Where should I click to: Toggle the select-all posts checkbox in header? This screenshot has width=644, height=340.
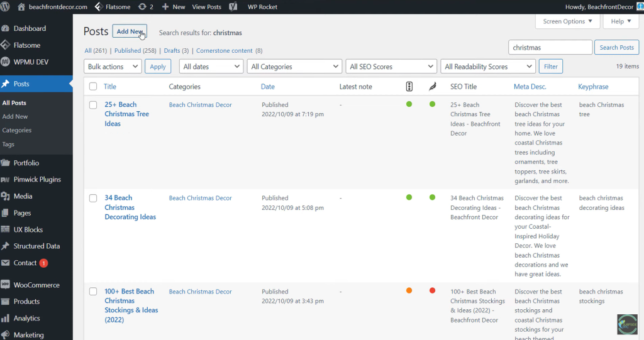point(93,86)
